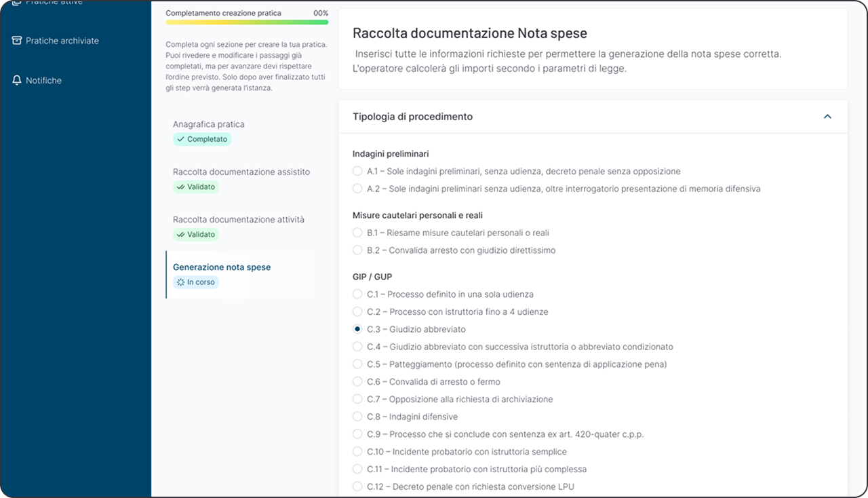868x498 pixels.
Task: Go to the Raccolta documentazione assistito step
Action: [x=241, y=172]
